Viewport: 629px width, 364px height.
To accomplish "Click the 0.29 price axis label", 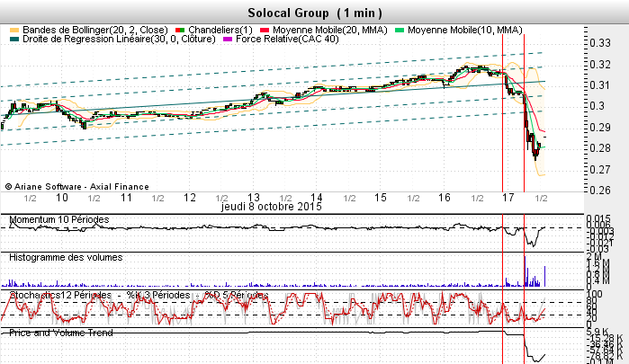I will (600, 128).
